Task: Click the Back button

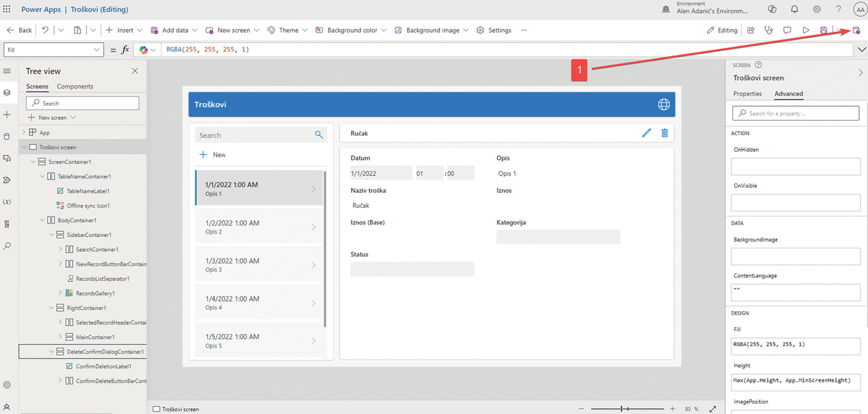Action: 20,30
